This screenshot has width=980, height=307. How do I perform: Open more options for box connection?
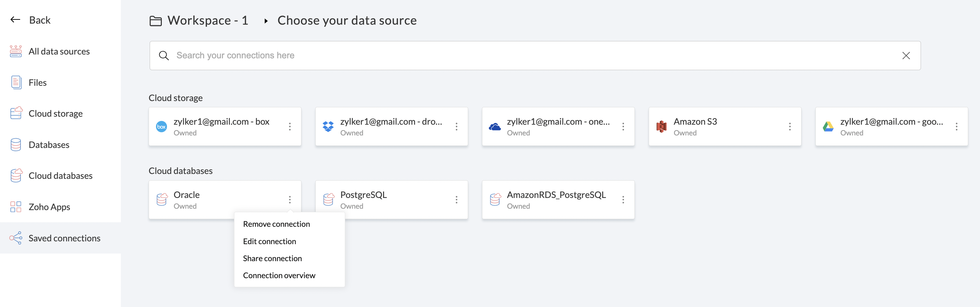(x=290, y=127)
